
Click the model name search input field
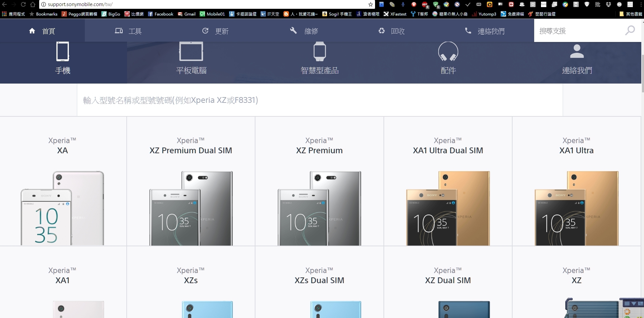(320, 100)
